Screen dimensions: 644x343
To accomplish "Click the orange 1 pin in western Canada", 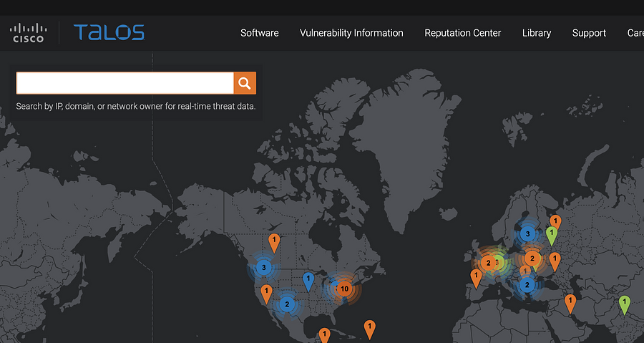I will [x=274, y=243].
